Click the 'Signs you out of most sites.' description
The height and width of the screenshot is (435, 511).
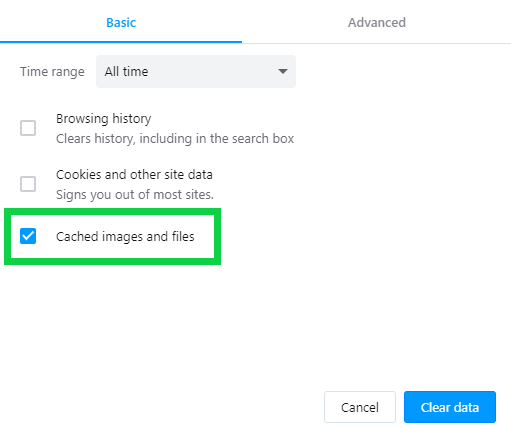coord(135,195)
